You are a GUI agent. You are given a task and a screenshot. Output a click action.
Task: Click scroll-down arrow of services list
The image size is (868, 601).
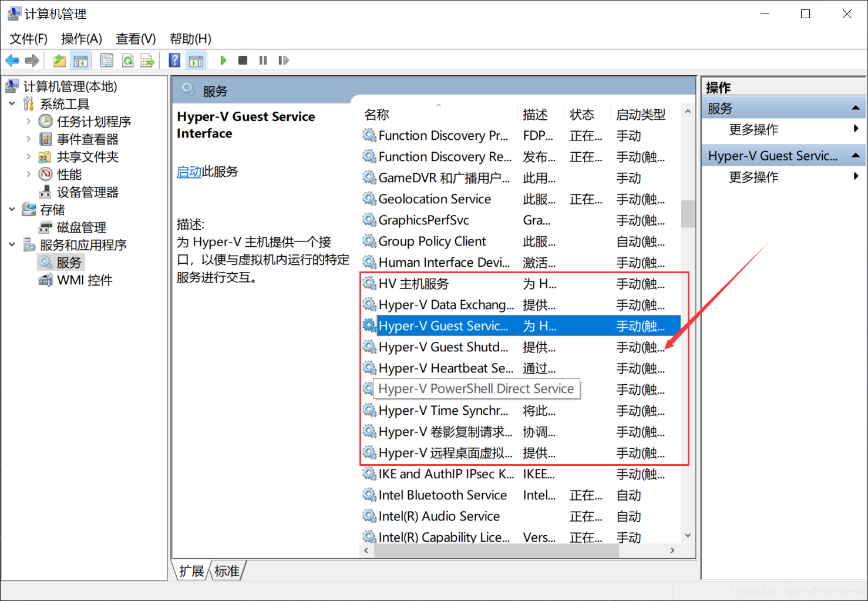[x=688, y=535]
